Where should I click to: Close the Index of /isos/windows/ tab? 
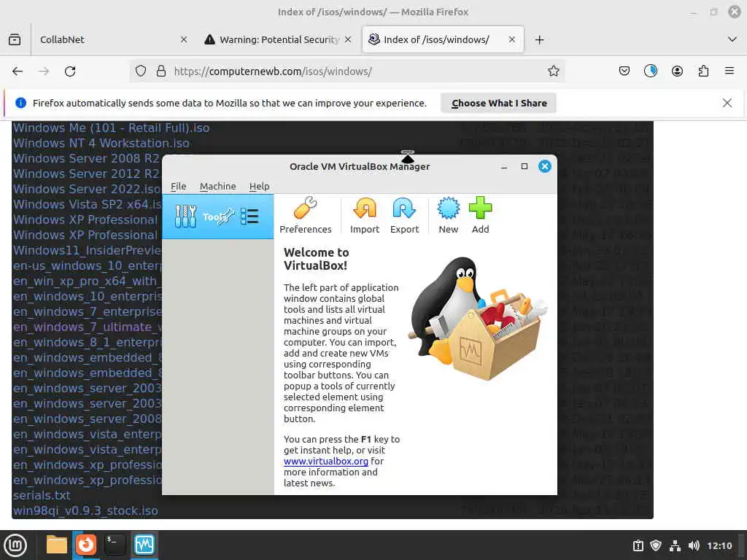pos(512,39)
